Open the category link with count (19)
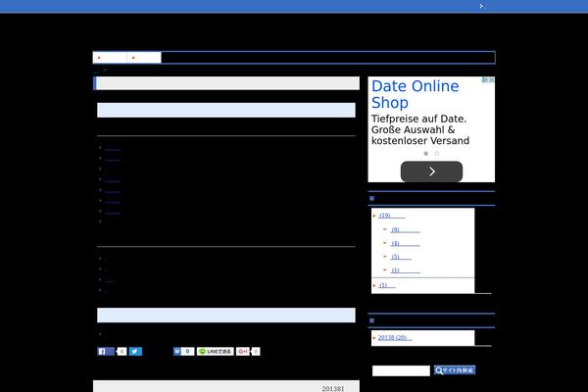Screen dimensions: 588x392 click(x=392, y=216)
